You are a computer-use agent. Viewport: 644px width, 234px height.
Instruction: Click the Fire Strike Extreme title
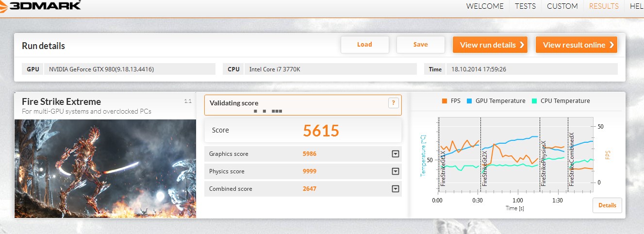(62, 101)
